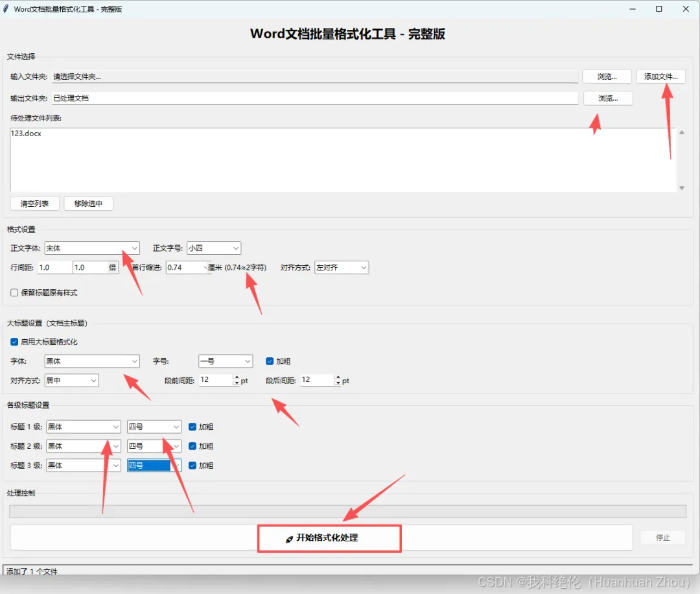Screen dimensions: 700x594
Task: Open the main title 对齐方式 dropdown showing 居中
Action: [x=71, y=381]
